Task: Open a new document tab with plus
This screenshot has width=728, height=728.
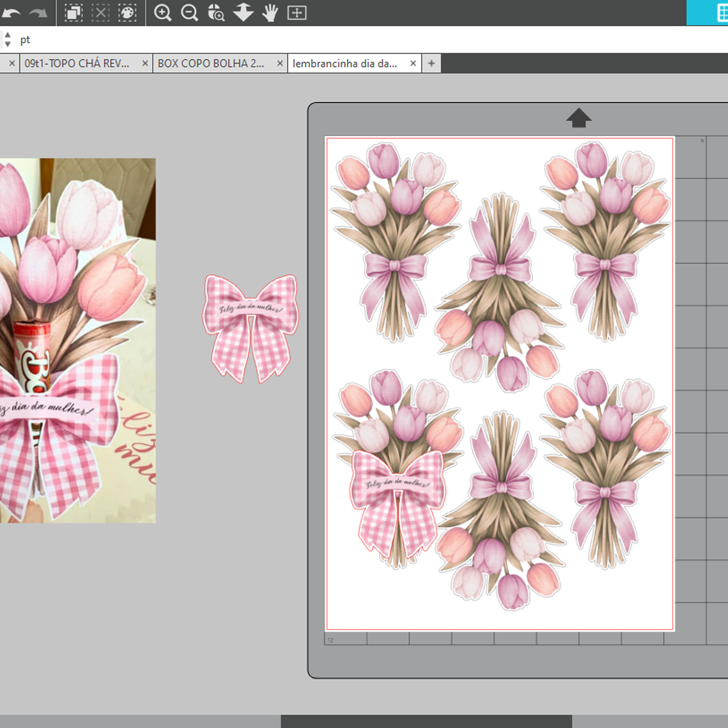Action: tap(431, 64)
